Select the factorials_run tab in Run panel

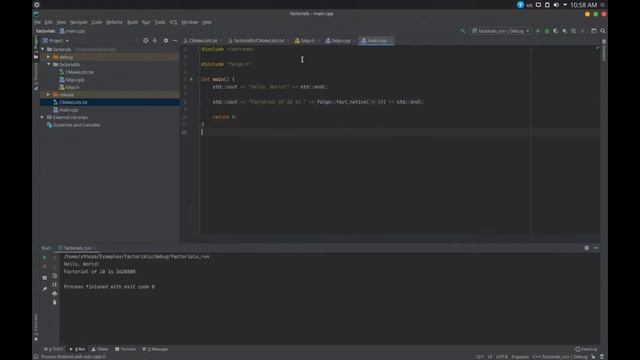pos(76,248)
